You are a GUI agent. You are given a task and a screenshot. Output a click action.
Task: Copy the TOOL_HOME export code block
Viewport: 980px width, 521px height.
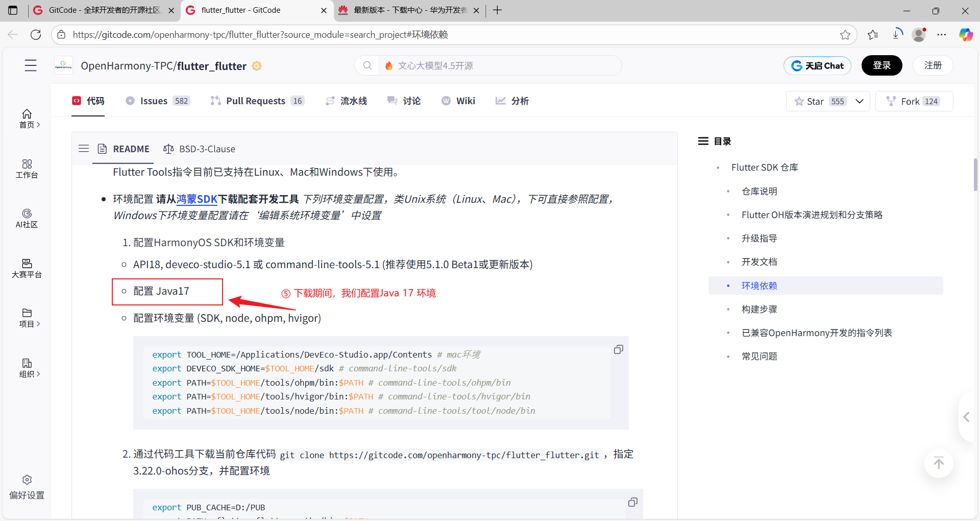coord(619,349)
